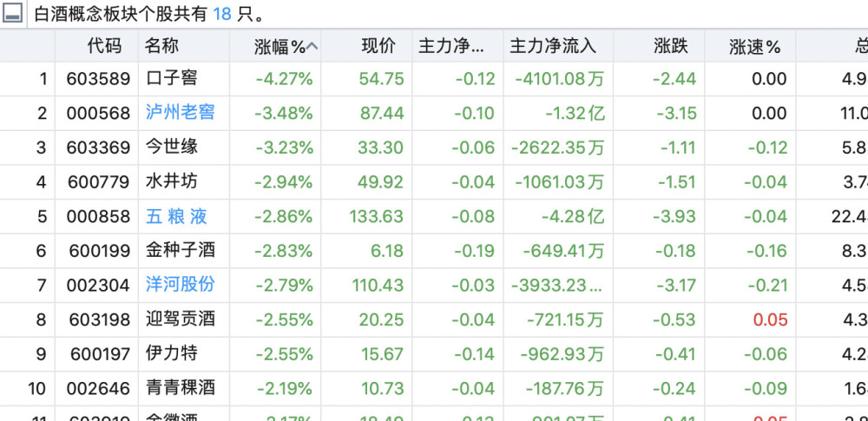Click the 涨跌 column header

(670, 46)
